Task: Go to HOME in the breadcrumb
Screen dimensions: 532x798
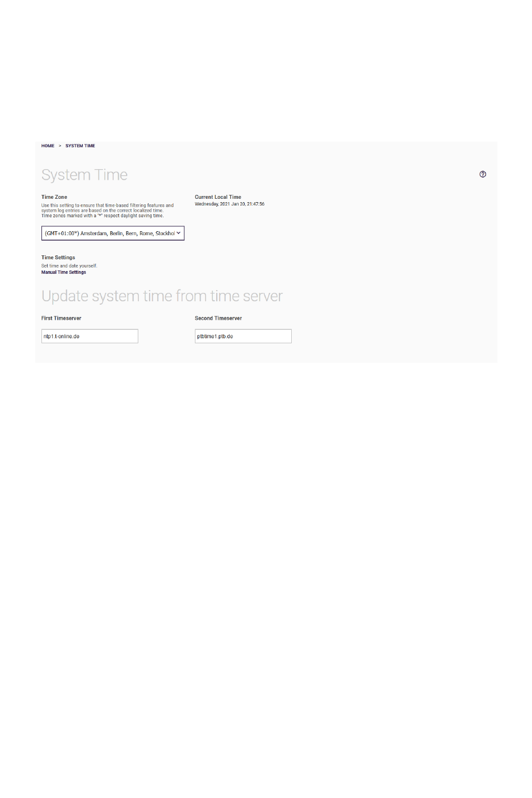Action: click(48, 146)
